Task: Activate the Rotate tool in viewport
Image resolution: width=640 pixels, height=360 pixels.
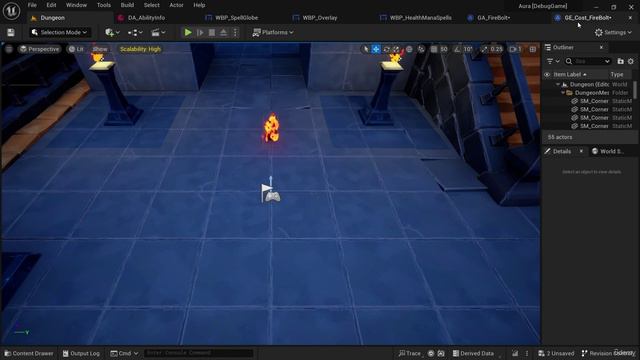Action: coord(386,49)
